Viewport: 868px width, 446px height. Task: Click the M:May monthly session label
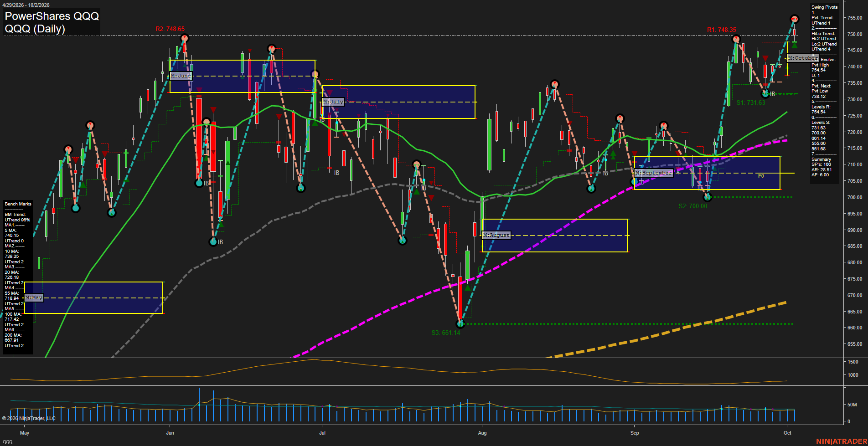pyautogui.click(x=34, y=297)
